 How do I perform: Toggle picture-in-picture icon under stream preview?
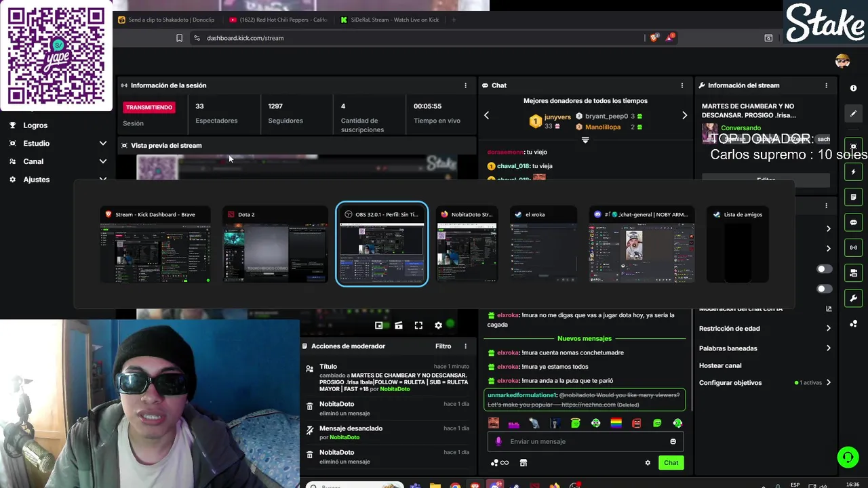click(379, 325)
